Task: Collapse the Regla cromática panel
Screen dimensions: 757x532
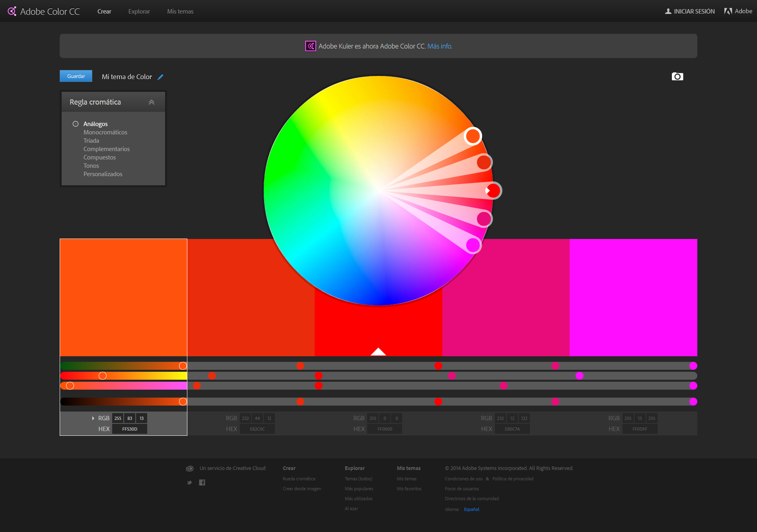Action: [x=151, y=102]
